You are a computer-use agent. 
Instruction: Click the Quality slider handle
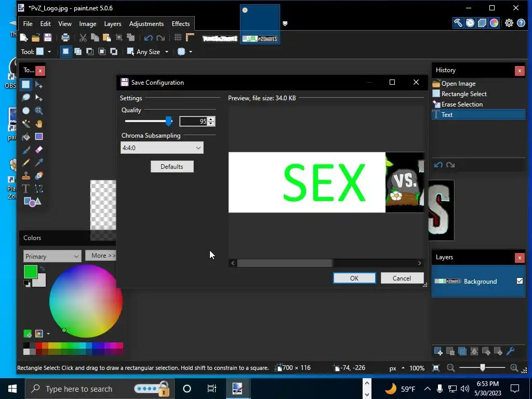pos(169,121)
